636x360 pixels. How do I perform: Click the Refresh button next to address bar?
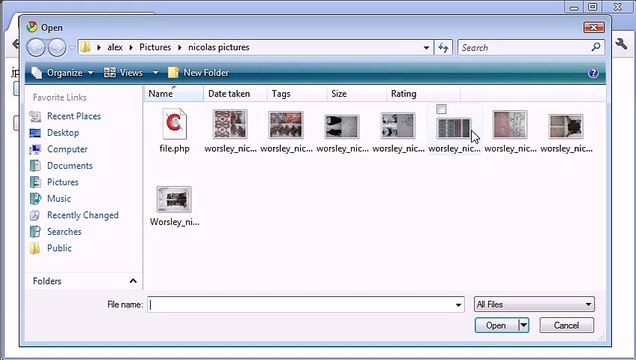[x=443, y=48]
